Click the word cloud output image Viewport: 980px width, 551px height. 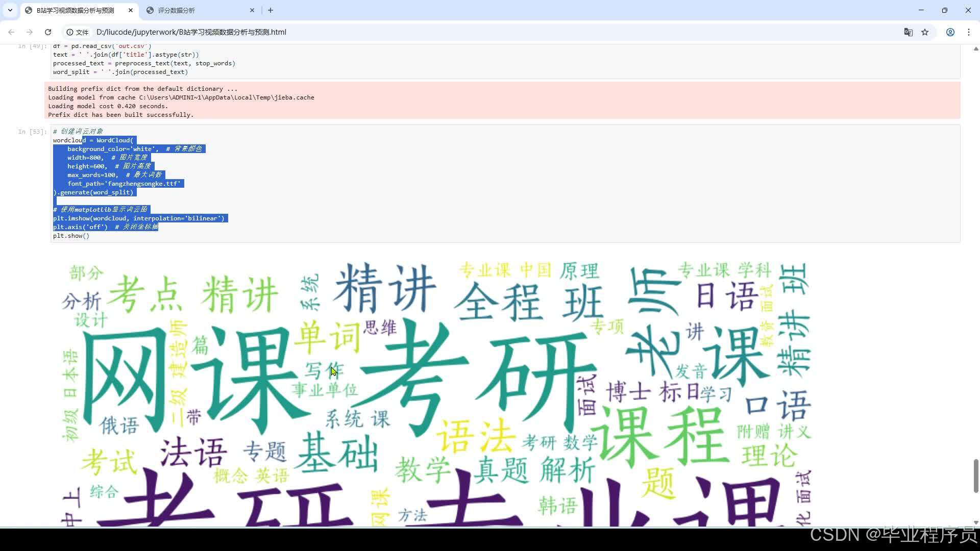(x=435, y=393)
